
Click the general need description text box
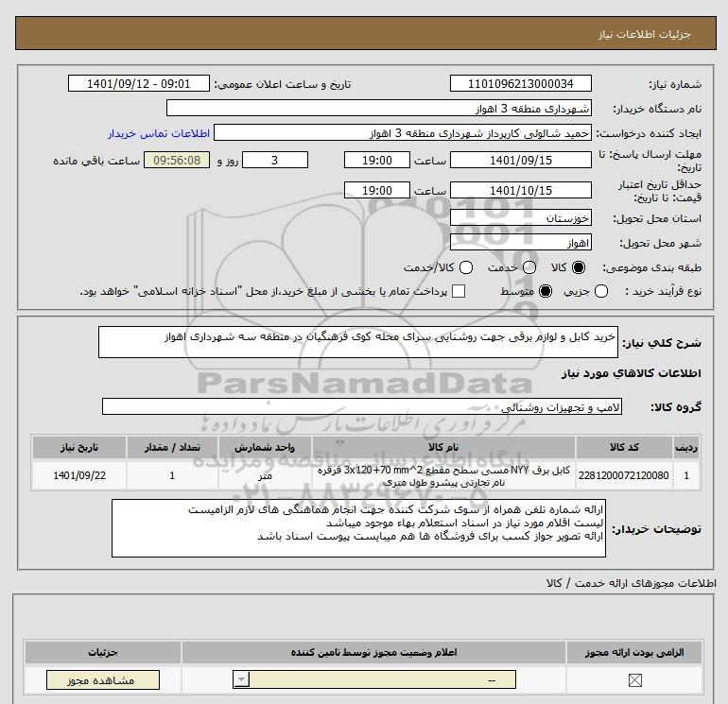pyautogui.click(x=358, y=342)
